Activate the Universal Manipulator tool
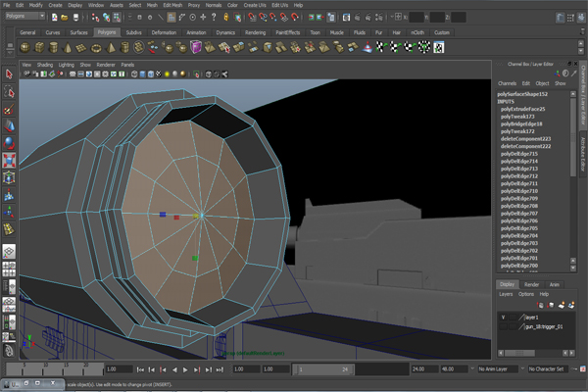Viewport: 588px width, 392px height. [x=9, y=177]
